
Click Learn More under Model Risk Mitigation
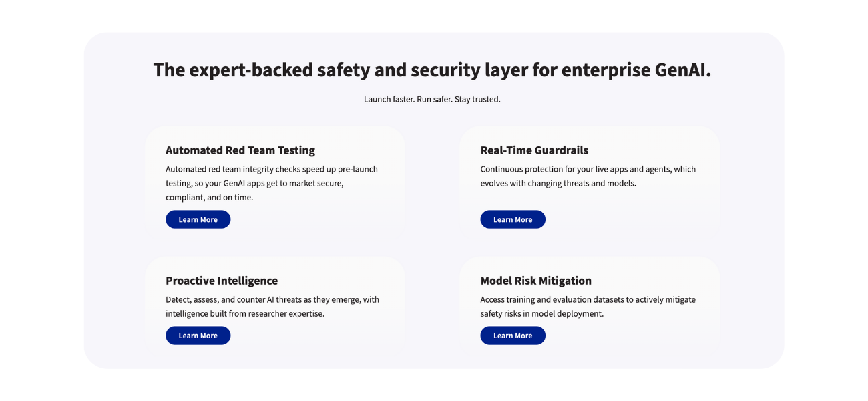[512, 335]
